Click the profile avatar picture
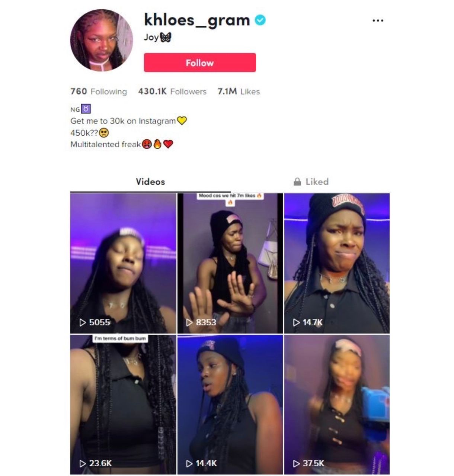Viewport: 454px width, 476px height. coord(101,40)
